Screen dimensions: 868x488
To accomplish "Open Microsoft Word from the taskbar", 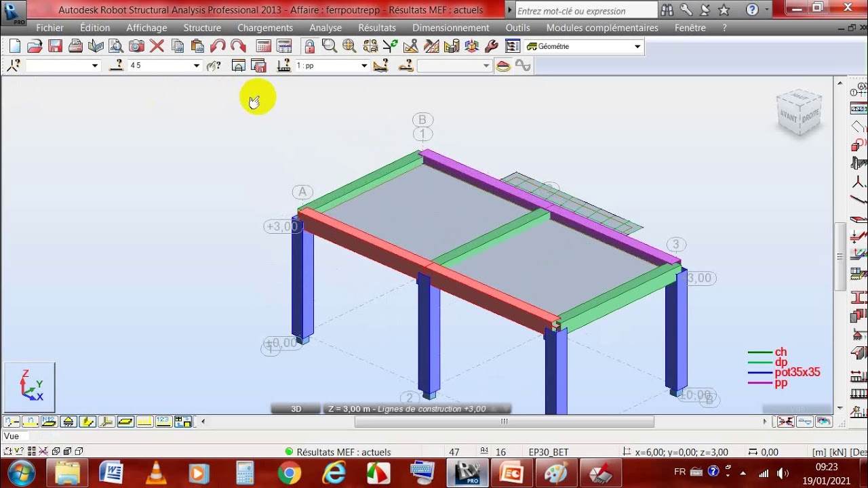I will coord(111,472).
